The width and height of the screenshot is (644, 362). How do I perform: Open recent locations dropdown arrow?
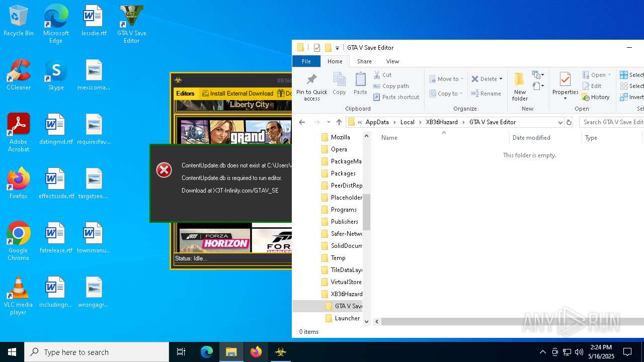pos(329,122)
